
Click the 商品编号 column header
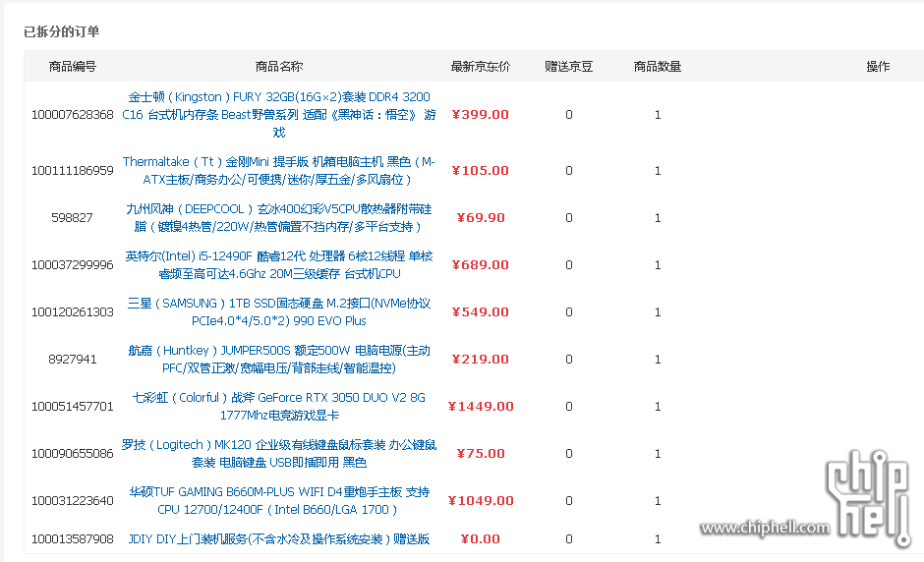point(72,67)
